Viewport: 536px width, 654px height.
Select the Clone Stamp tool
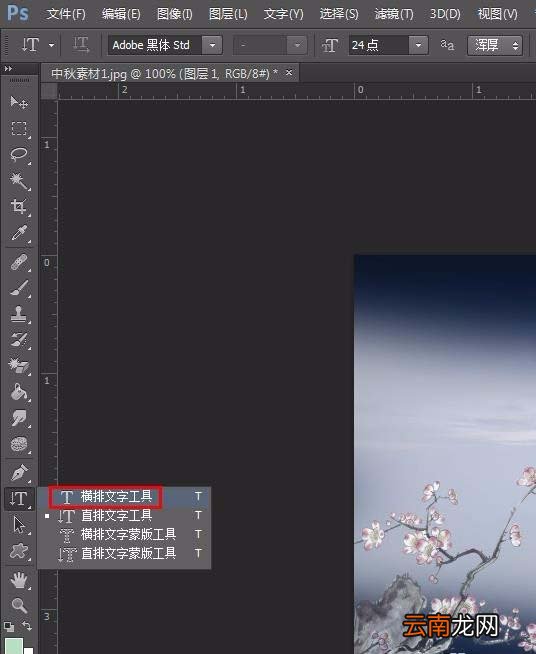19,314
